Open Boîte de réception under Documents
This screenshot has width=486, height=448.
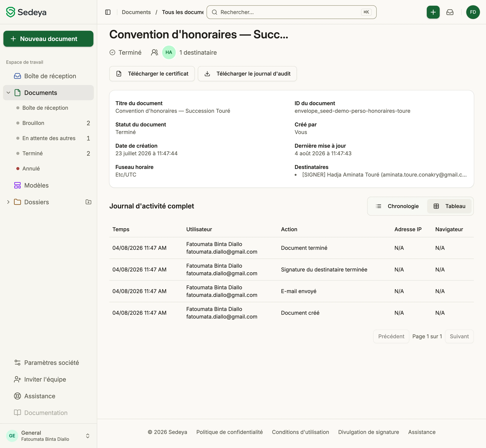pos(45,108)
